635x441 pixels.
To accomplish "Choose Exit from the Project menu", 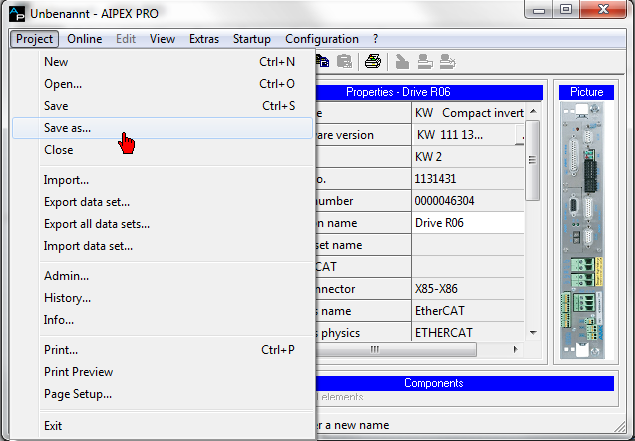I will pos(163,426).
